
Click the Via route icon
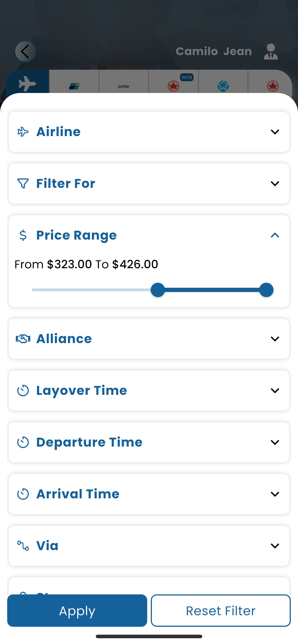pos(23,546)
